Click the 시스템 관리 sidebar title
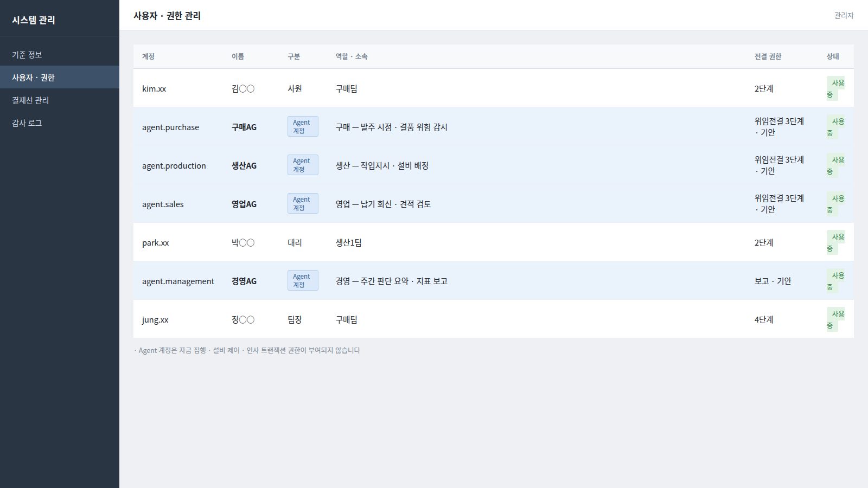Screen dimensions: 868x488 click(34, 20)
